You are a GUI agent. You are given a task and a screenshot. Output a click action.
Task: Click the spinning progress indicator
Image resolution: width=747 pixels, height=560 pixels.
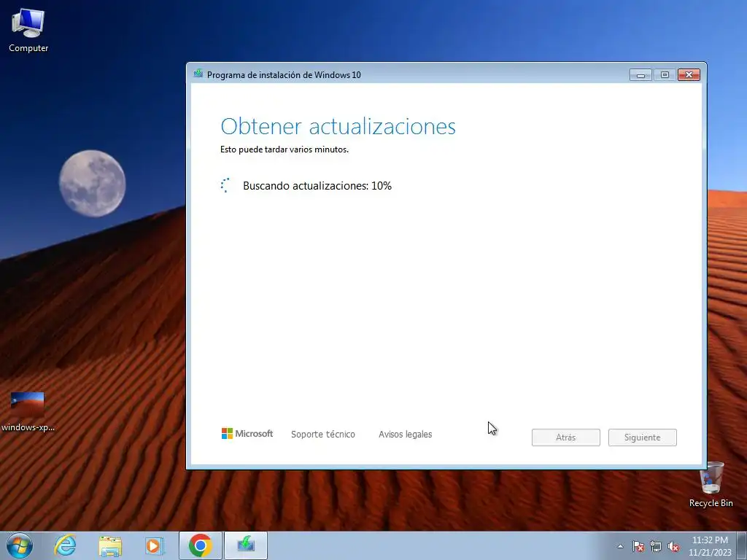click(225, 185)
